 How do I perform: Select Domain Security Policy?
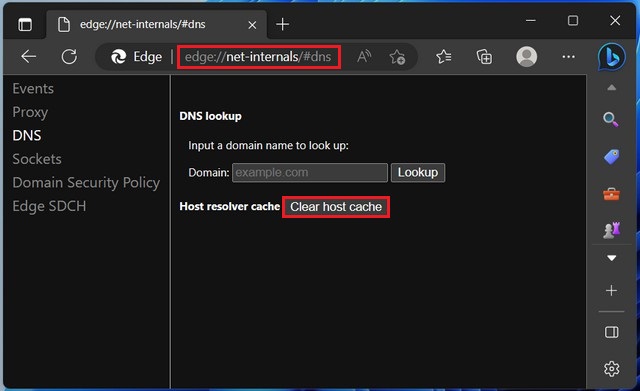click(86, 183)
